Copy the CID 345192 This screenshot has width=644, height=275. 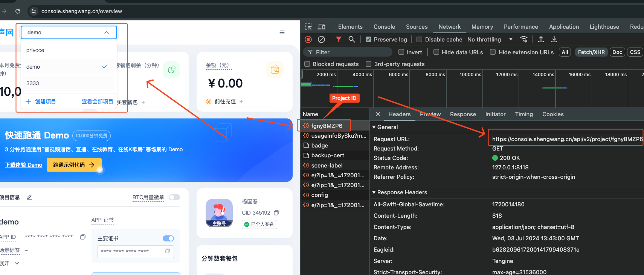[x=276, y=213]
